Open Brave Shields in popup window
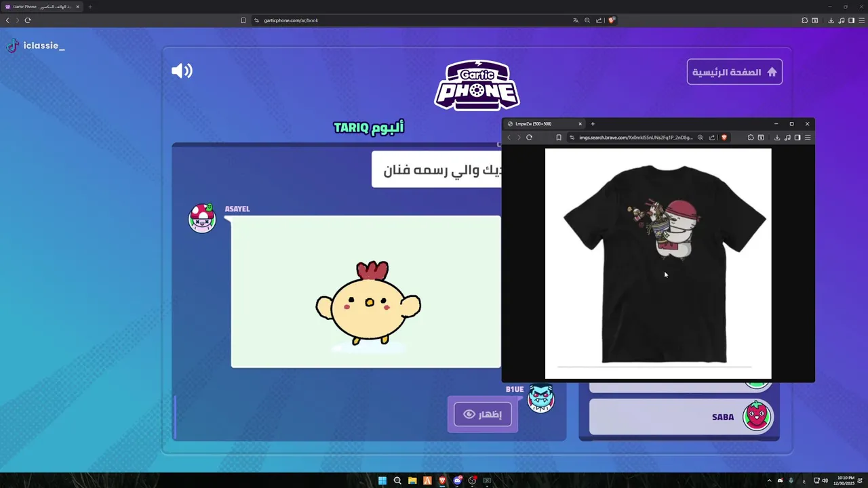 click(724, 138)
